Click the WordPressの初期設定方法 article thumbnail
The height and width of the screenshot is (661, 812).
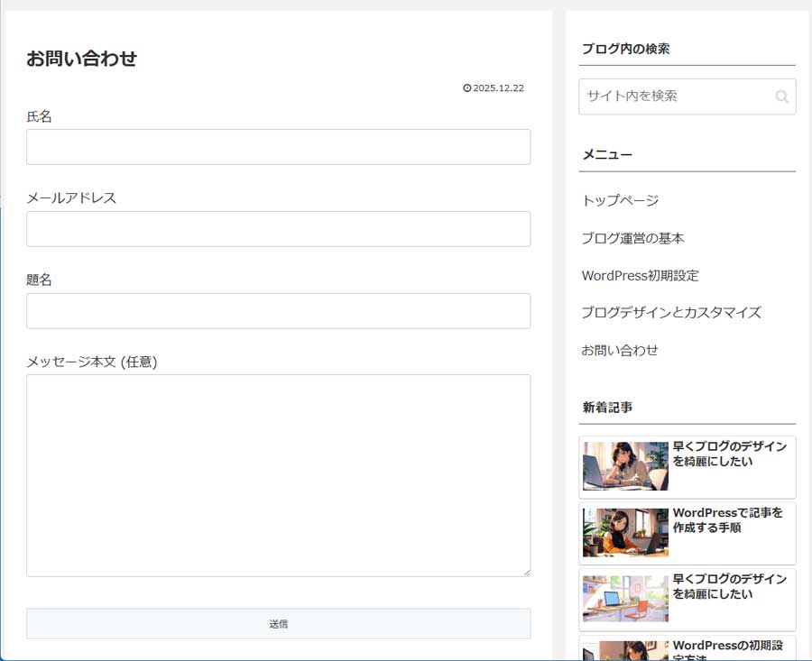(625, 651)
